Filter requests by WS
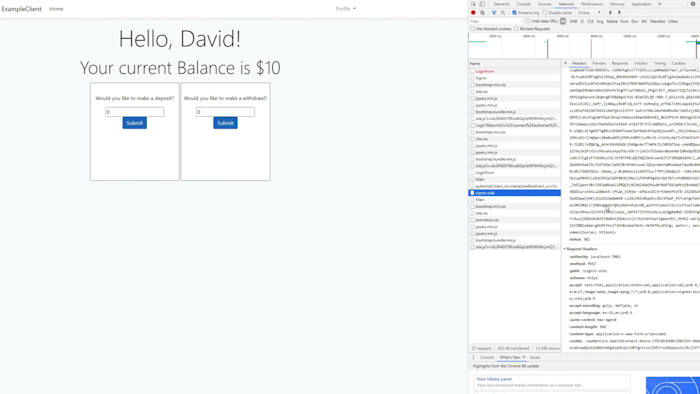This screenshot has height=394, width=700. 644,21
